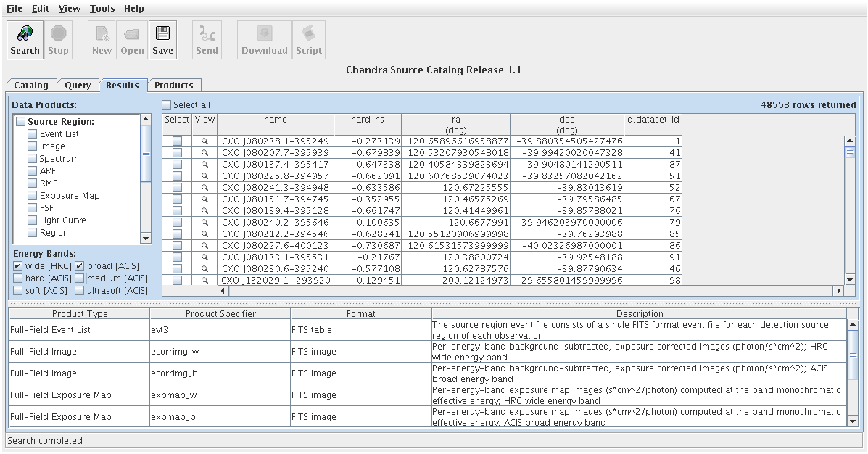Click the Script toolbar icon

click(308, 34)
